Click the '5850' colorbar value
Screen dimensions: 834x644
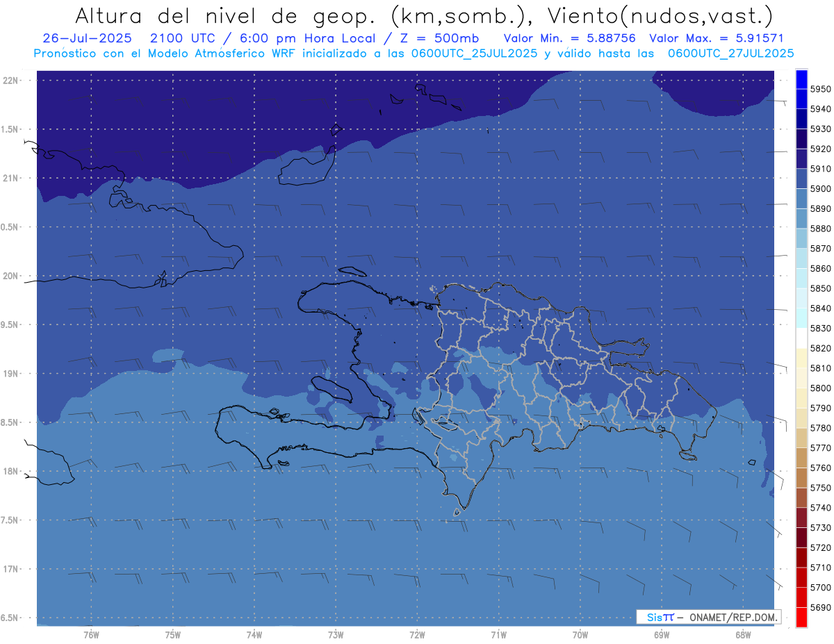820,288
